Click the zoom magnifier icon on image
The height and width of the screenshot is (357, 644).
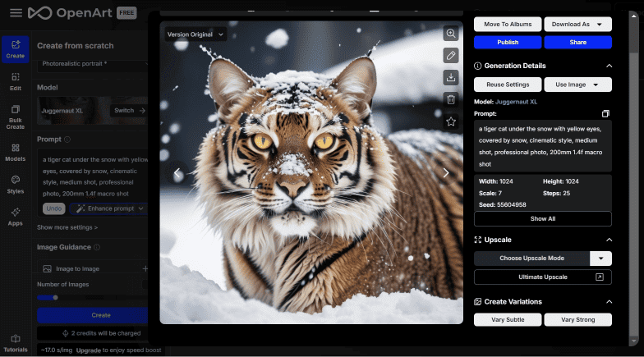[x=451, y=34]
